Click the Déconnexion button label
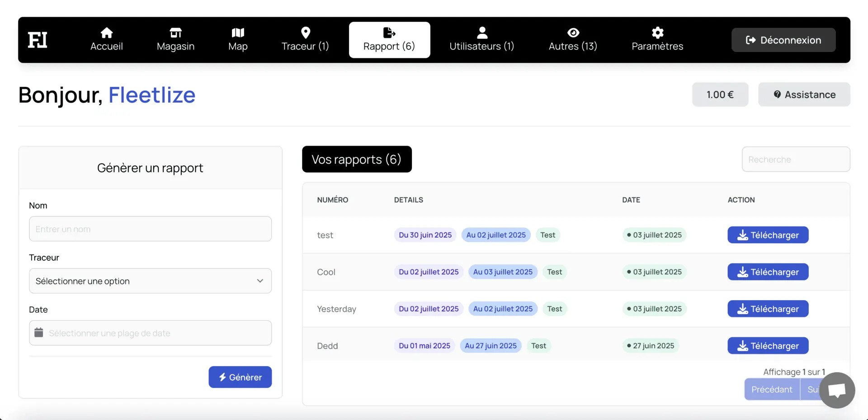This screenshot has height=420, width=868. [791, 40]
